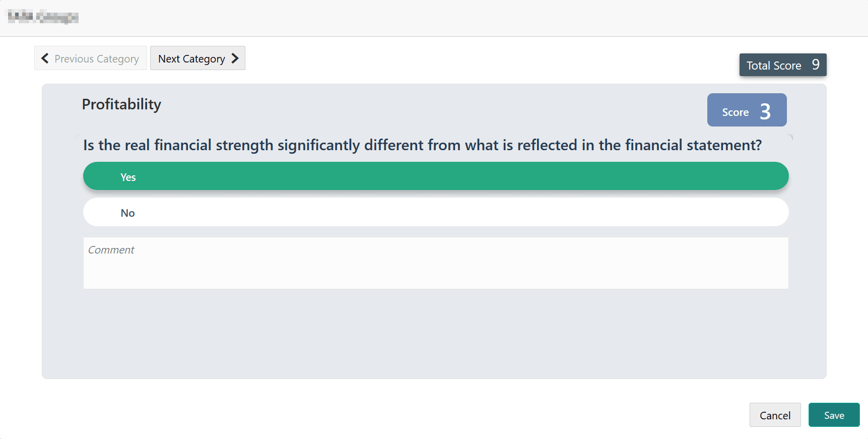
Task: Click the left chevron on Previous Category
Action: [45, 58]
